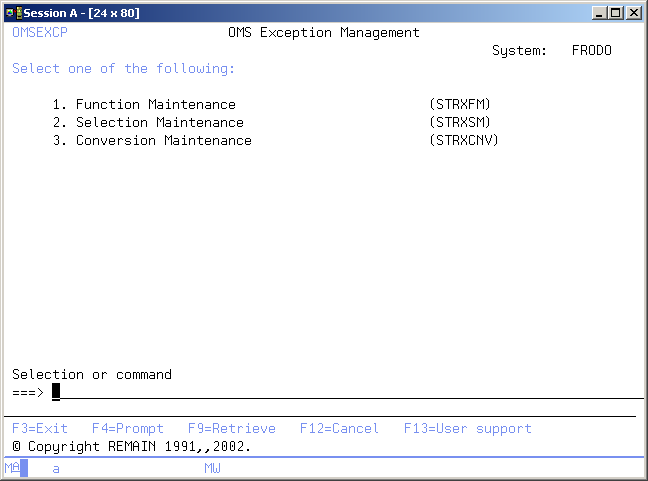Minimize the Session A window

[x=599, y=13]
